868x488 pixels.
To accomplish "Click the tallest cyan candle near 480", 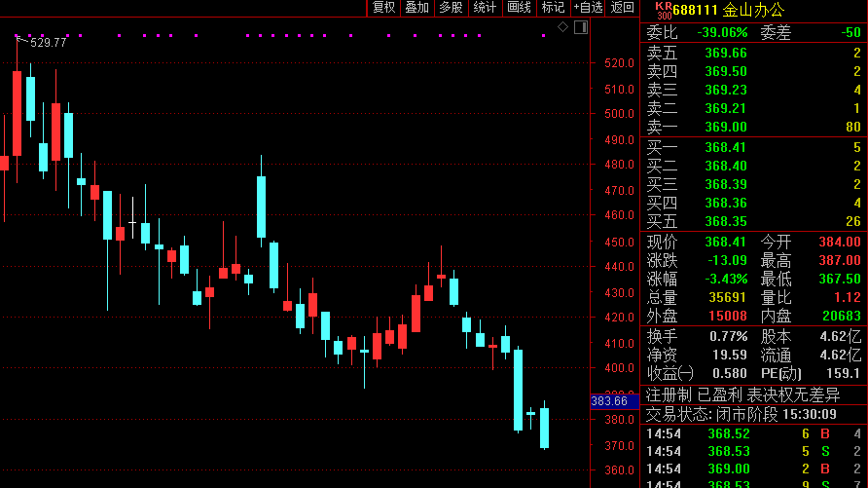I will tap(262, 206).
